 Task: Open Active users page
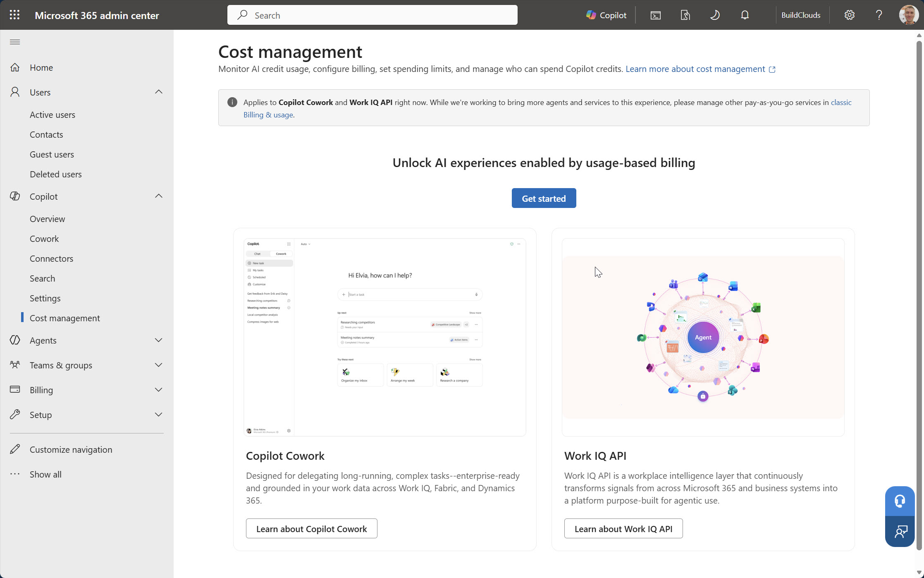coord(53,115)
